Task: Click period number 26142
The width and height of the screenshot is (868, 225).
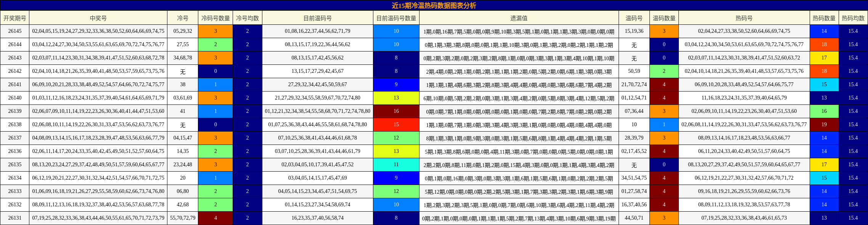Action: click(15, 71)
